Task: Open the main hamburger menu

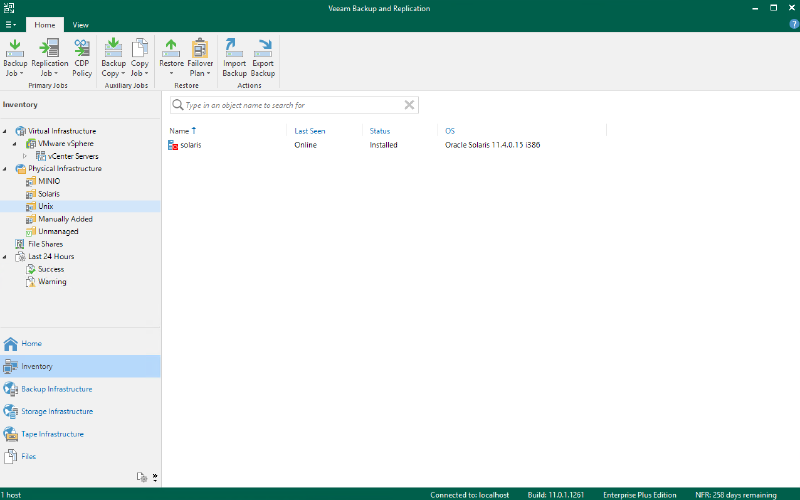Action: 10,24
